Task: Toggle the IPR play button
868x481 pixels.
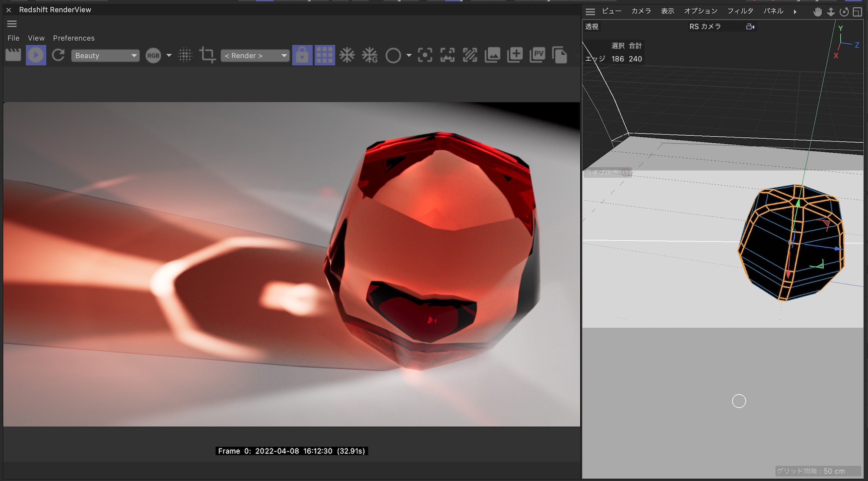Action: pos(36,55)
